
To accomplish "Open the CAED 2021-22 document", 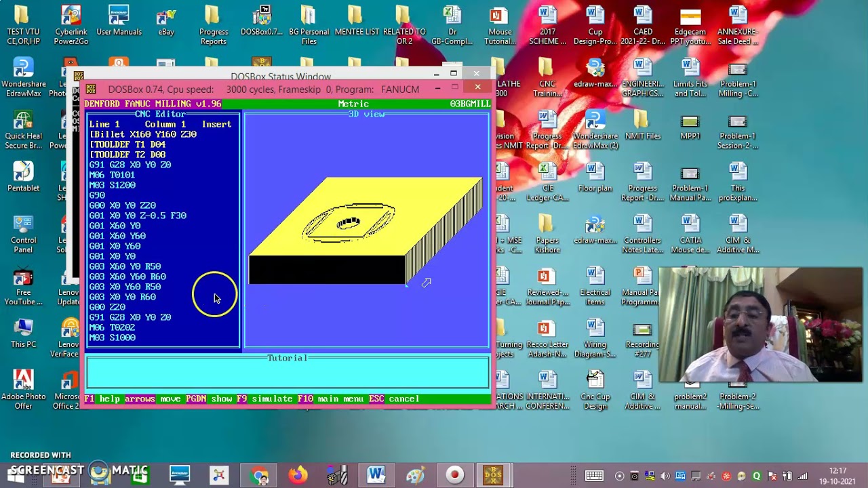I will [x=643, y=25].
